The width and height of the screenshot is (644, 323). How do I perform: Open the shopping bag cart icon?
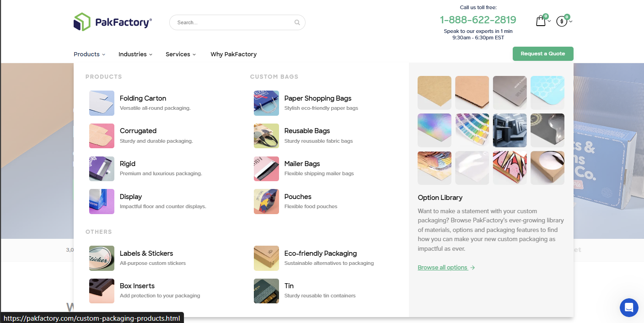541,21
